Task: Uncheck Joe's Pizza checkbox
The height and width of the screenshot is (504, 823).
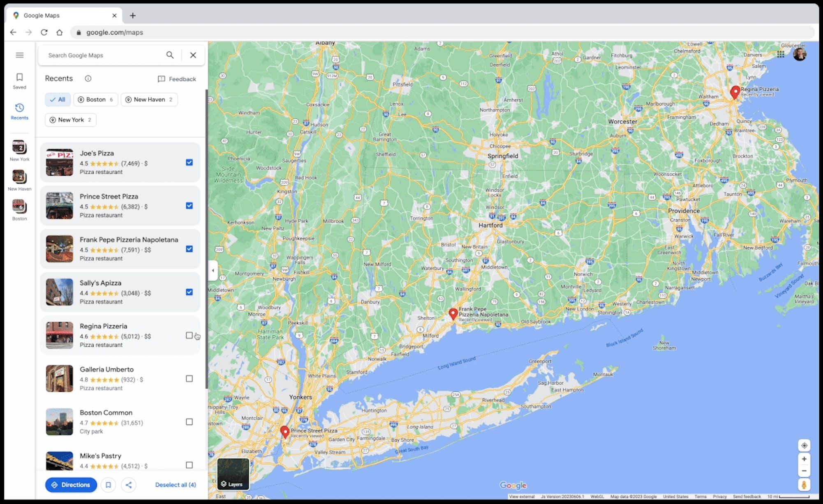Action: [x=189, y=162]
